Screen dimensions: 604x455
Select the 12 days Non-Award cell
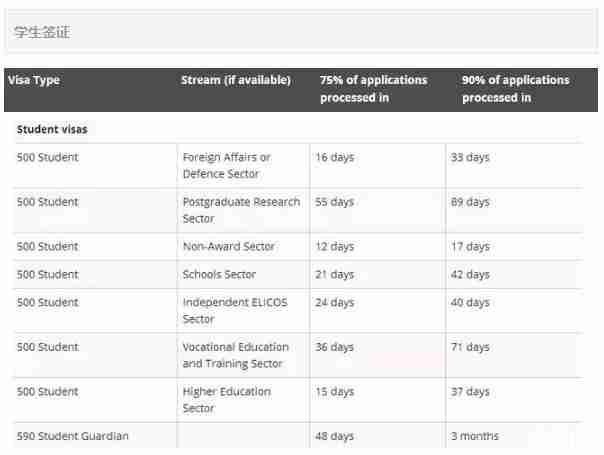coord(334,246)
